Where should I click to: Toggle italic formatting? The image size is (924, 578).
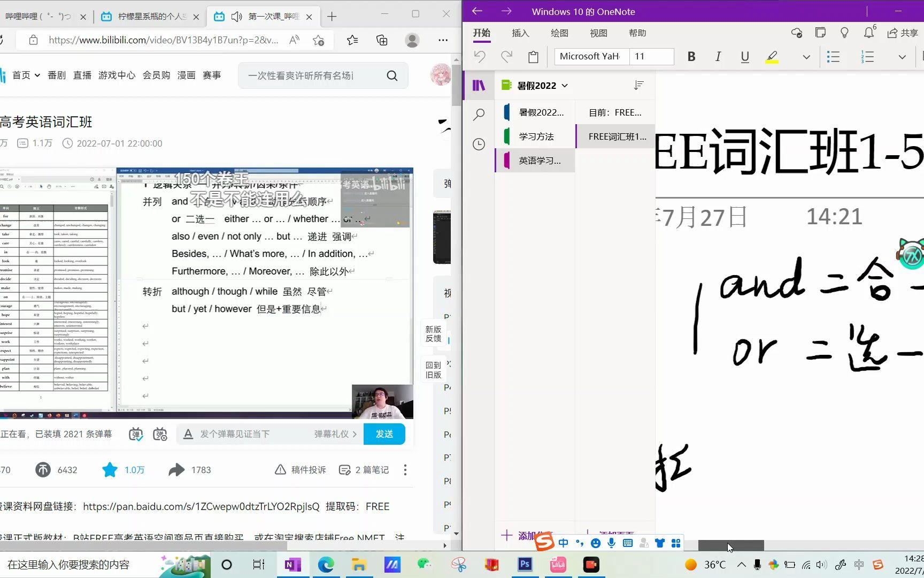coord(718,57)
